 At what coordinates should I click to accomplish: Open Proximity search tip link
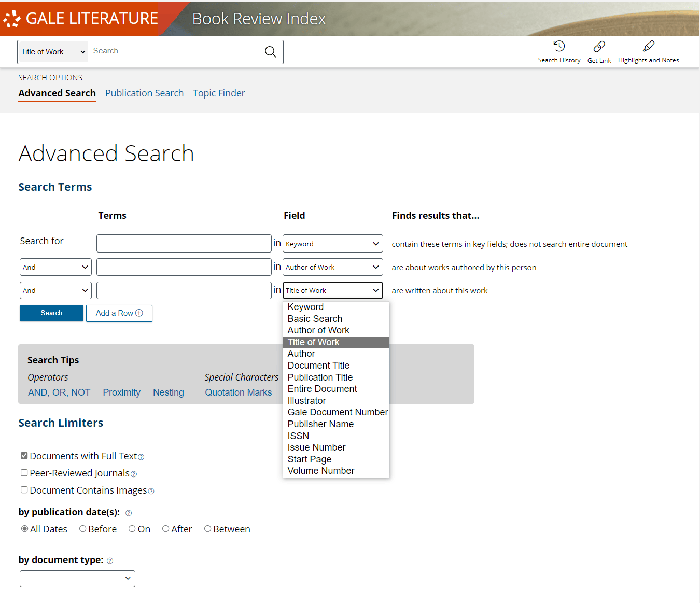click(121, 392)
